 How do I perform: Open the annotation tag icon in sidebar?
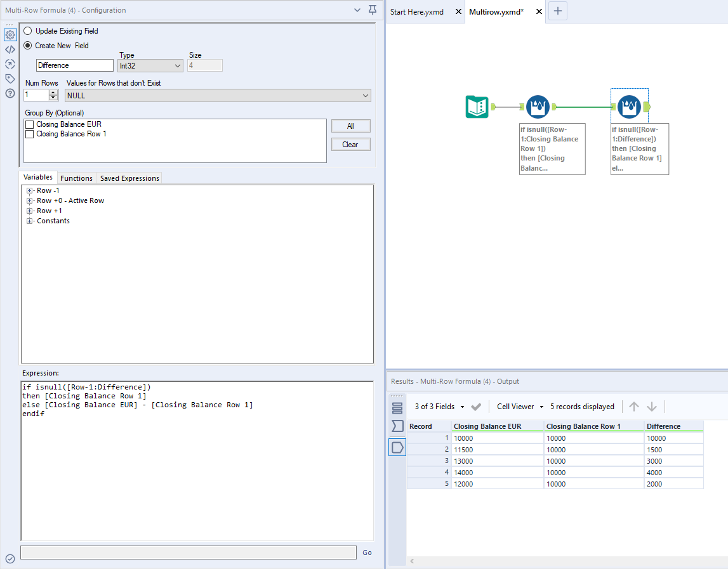click(x=10, y=78)
